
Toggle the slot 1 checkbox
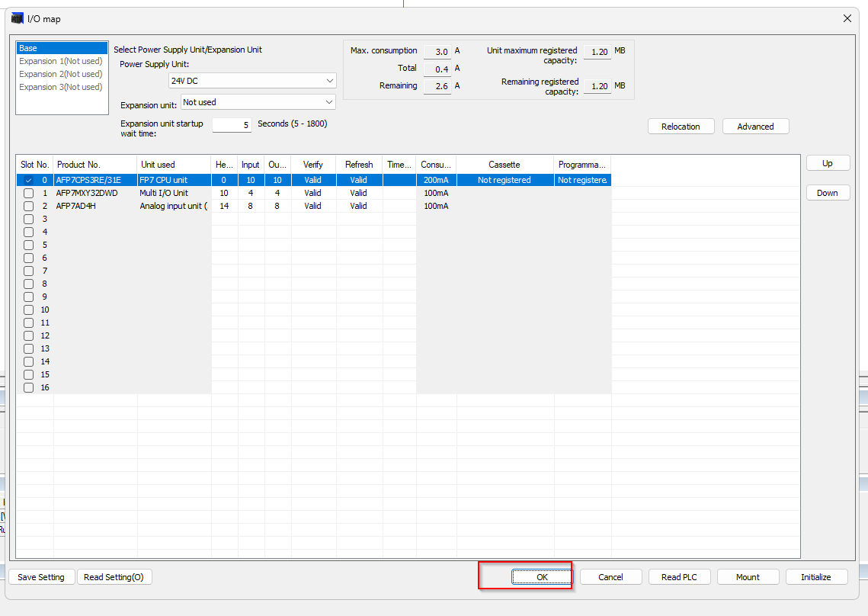29,193
